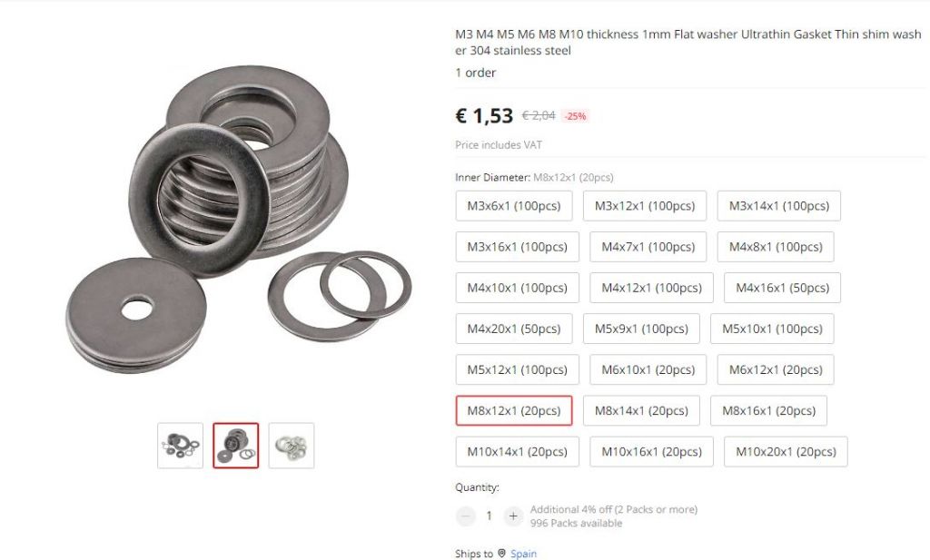Click the selected M8x12x1 (20pcs) option
Screen dimensions: 930x560
point(514,410)
